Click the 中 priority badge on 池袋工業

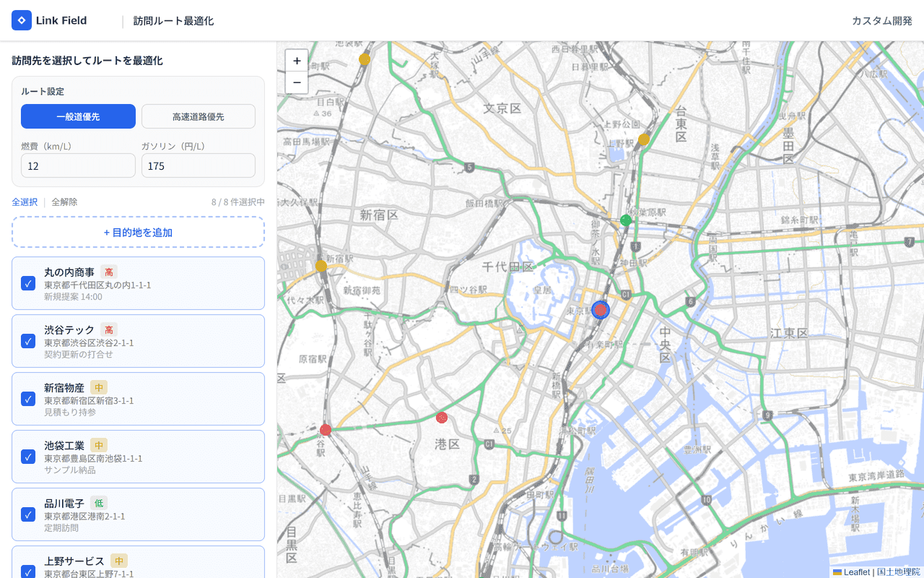(99, 445)
